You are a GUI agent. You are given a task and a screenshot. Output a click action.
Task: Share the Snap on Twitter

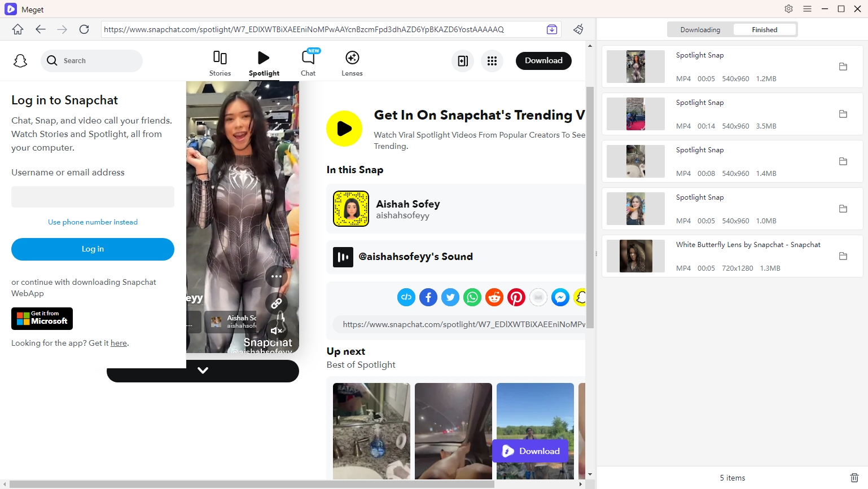coord(450,297)
